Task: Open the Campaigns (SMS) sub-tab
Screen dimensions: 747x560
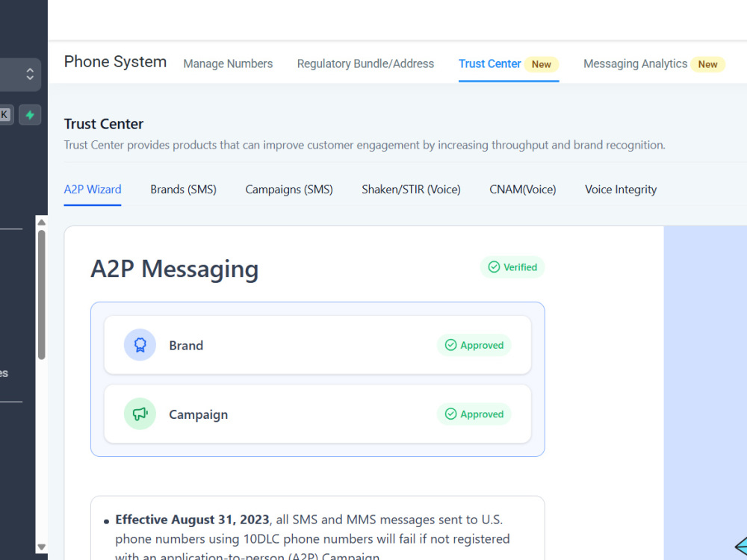Action: coord(289,190)
